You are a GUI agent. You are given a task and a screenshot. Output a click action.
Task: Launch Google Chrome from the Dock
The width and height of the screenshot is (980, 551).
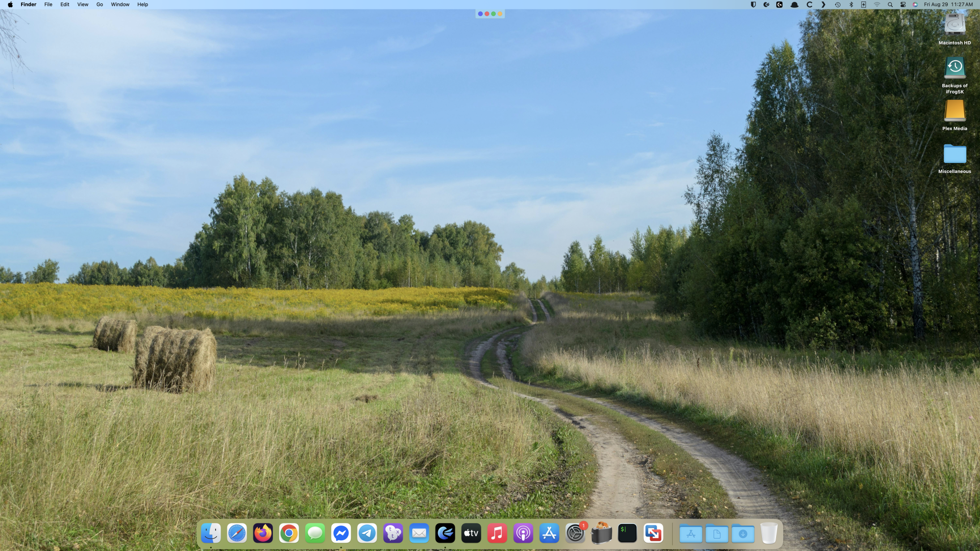pyautogui.click(x=289, y=533)
